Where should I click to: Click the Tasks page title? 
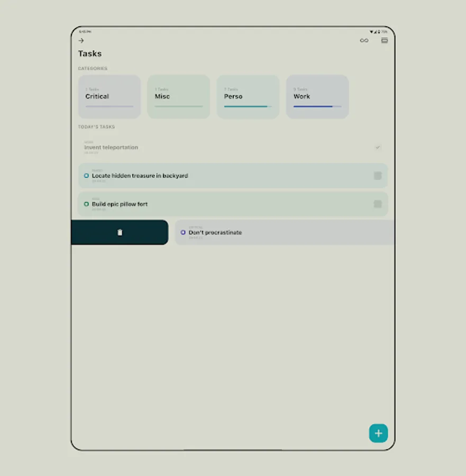point(90,53)
